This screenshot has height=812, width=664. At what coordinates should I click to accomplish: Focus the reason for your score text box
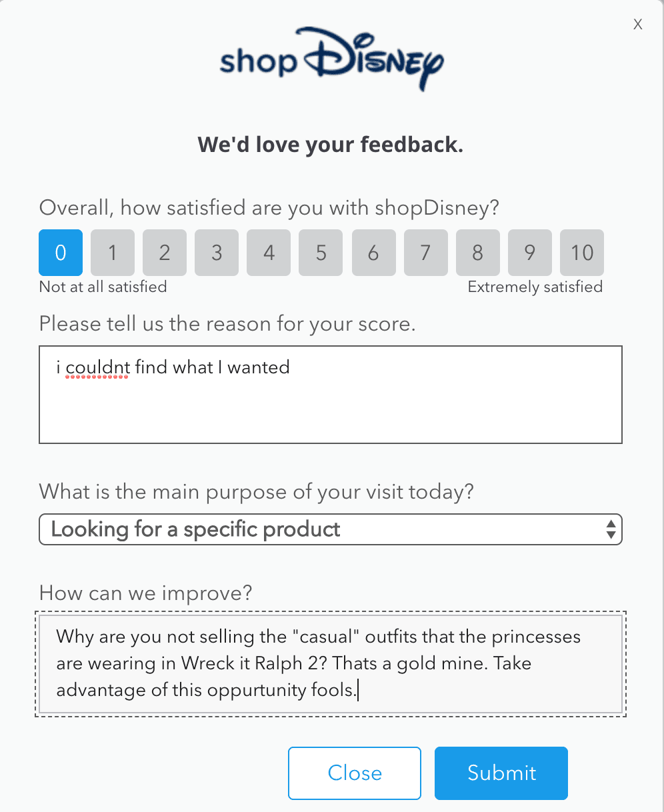click(x=331, y=395)
